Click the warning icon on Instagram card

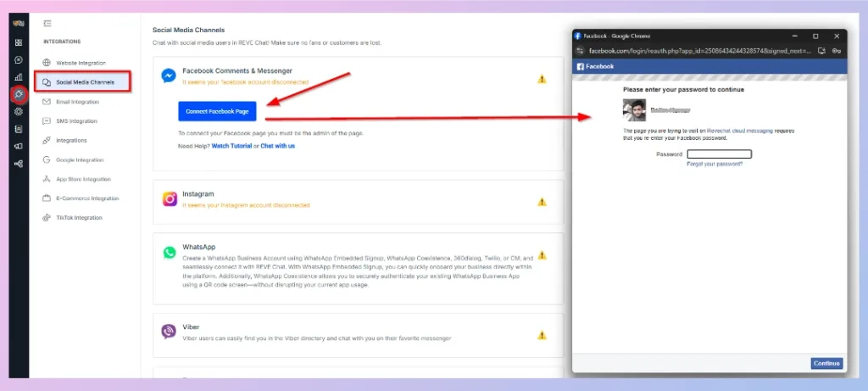(x=542, y=202)
